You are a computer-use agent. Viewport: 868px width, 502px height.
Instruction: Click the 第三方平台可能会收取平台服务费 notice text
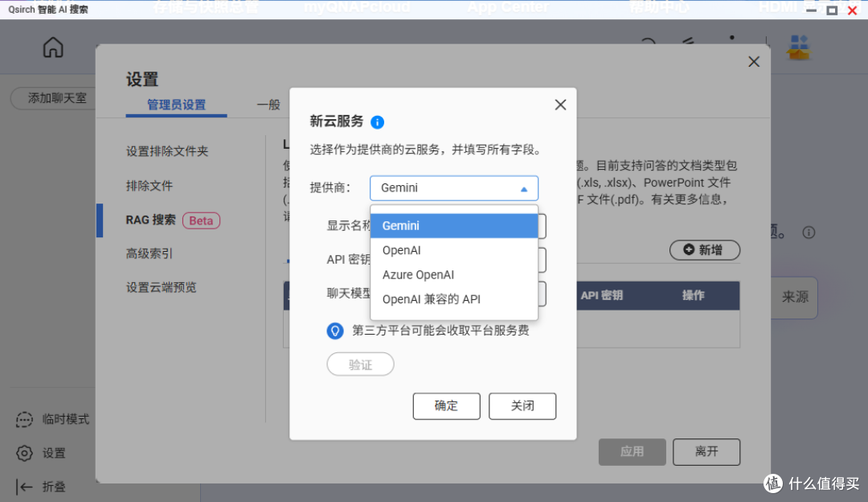440,330
